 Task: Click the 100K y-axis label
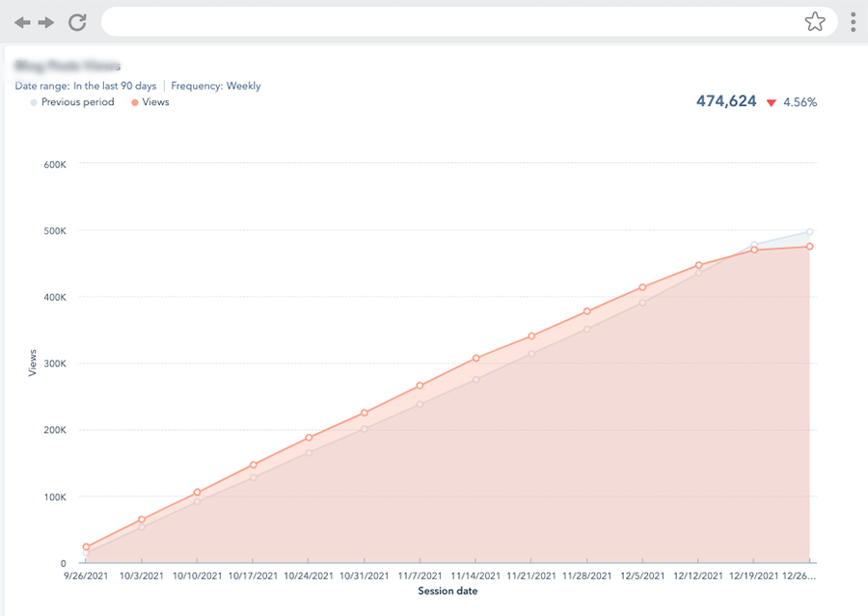click(x=55, y=497)
